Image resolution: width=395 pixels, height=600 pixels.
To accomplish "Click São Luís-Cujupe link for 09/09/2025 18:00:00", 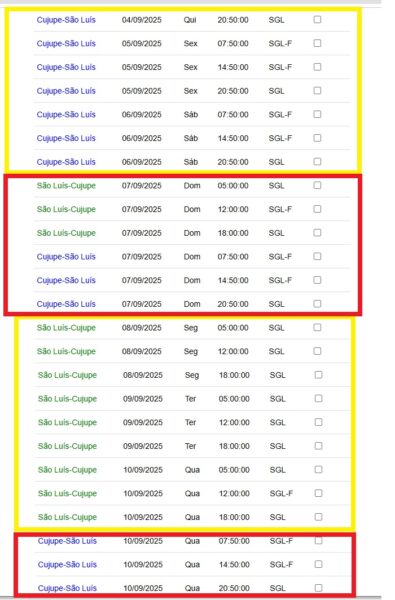I will (67, 446).
